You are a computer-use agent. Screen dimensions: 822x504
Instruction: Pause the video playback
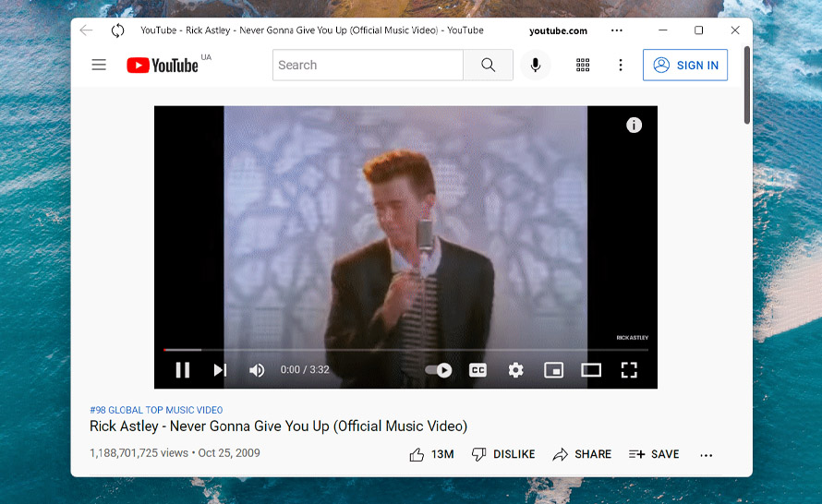tap(183, 370)
